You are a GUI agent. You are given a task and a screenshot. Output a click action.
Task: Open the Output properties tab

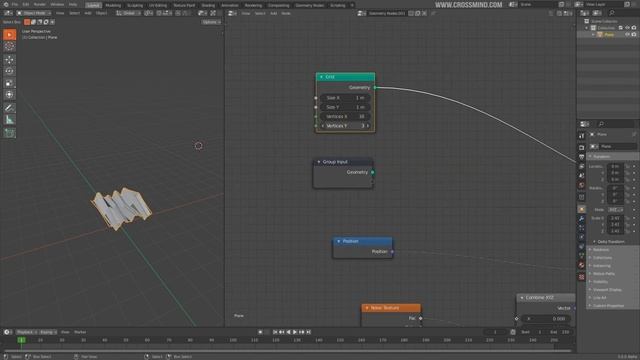[582, 157]
